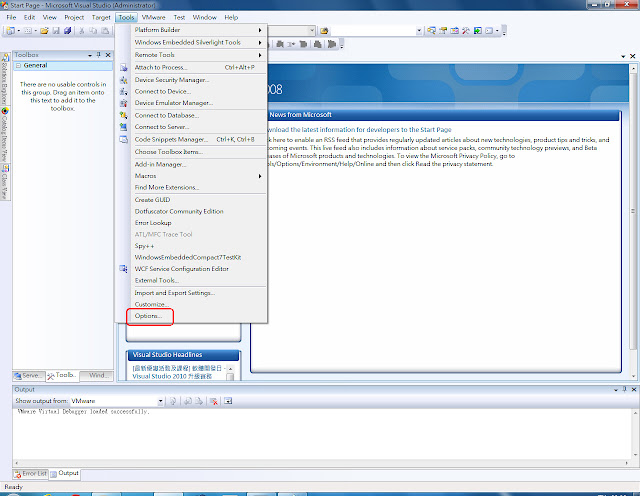Click the Cut scissors icon
The height and width of the screenshot is (496, 640).
(82, 31)
